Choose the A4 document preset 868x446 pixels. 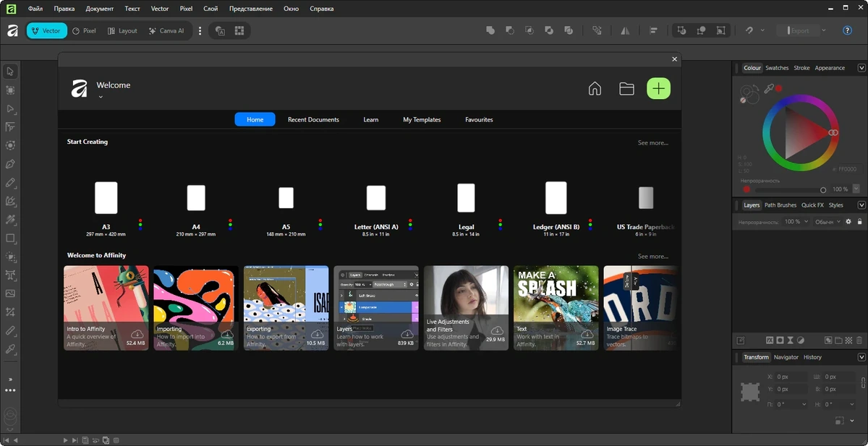(x=196, y=208)
